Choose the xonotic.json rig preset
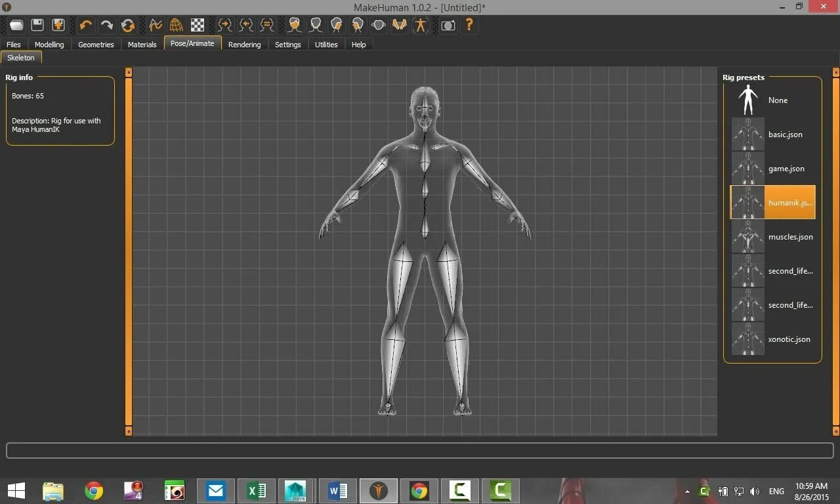Image resolution: width=840 pixels, height=504 pixels. [x=772, y=339]
